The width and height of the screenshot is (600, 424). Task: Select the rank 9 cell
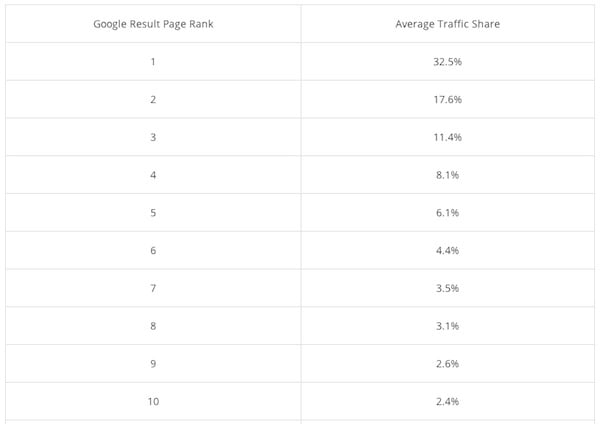pyautogui.click(x=153, y=364)
